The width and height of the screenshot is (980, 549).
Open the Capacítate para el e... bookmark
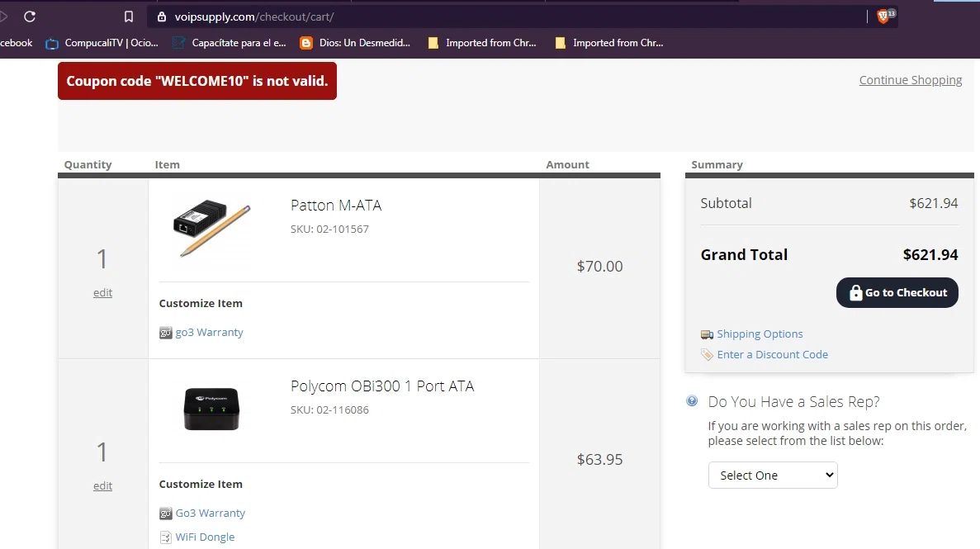230,43
